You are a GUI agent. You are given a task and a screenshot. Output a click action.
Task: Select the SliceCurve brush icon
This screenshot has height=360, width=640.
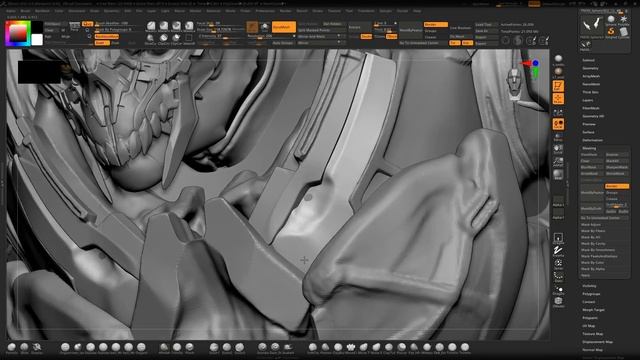pos(151,39)
